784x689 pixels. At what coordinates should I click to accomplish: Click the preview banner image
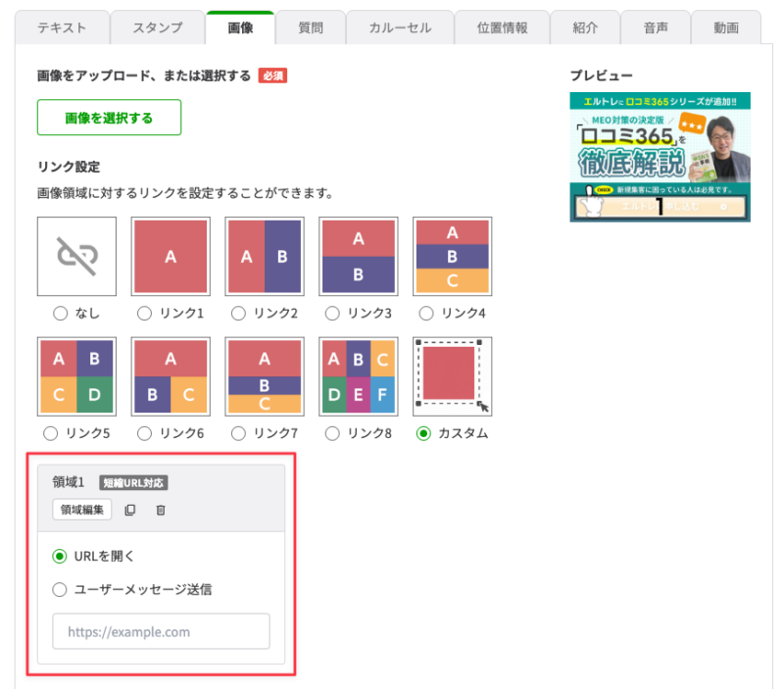[660, 157]
